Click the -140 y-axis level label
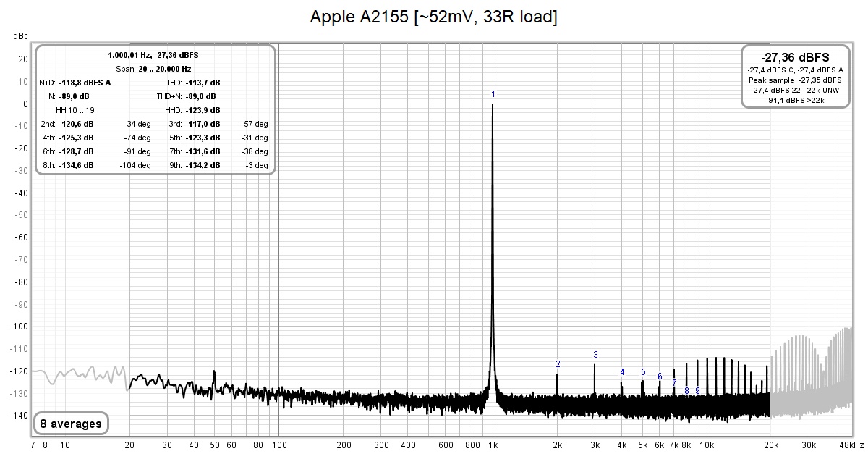 point(20,415)
